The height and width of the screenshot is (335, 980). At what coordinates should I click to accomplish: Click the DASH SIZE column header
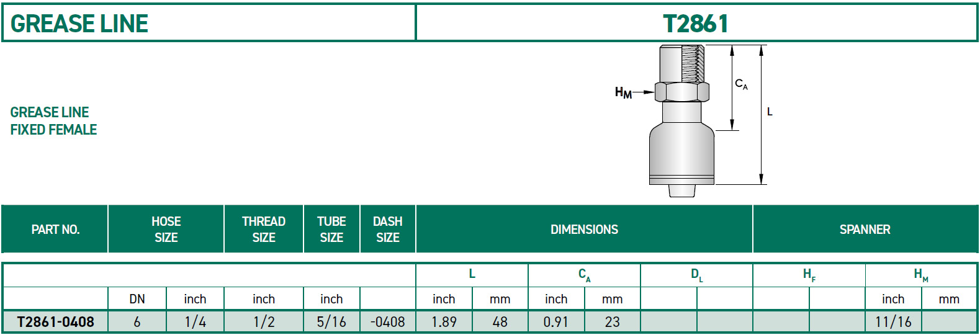[x=387, y=230]
